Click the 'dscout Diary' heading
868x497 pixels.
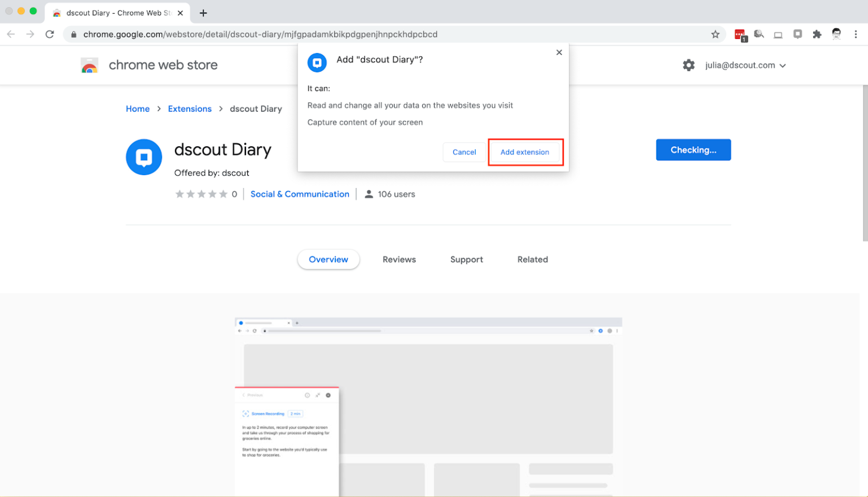pyautogui.click(x=223, y=150)
